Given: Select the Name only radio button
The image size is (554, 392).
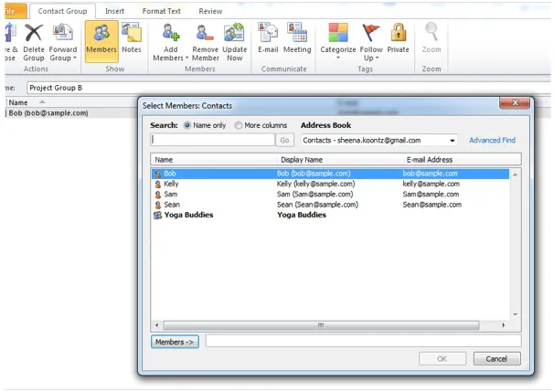Looking at the screenshot, I should pos(188,125).
